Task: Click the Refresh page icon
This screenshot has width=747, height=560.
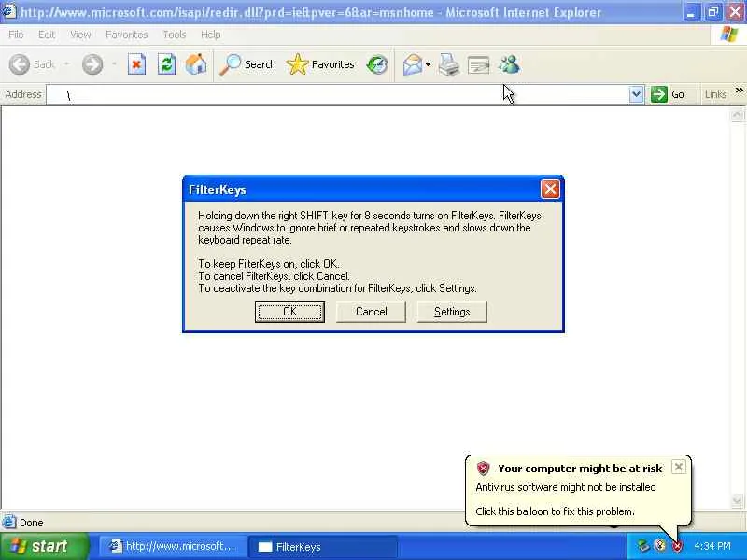Action: [x=166, y=64]
